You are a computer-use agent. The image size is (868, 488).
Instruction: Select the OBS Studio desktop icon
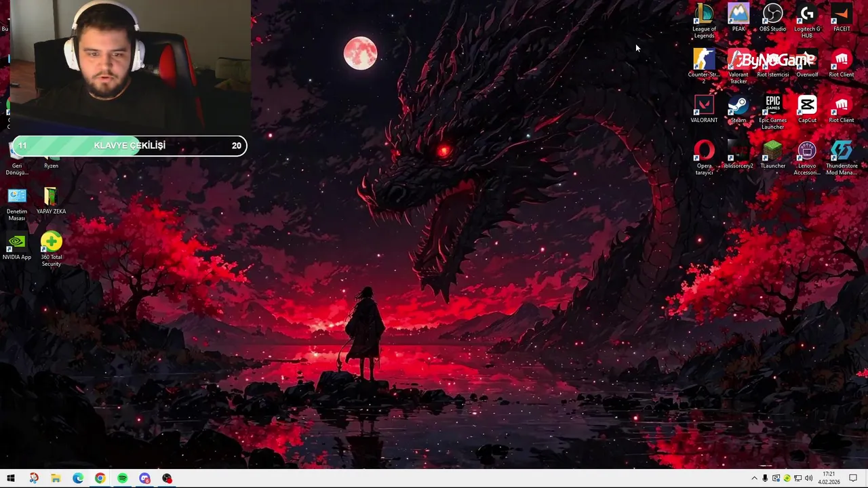pyautogui.click(x=772, y=18)
